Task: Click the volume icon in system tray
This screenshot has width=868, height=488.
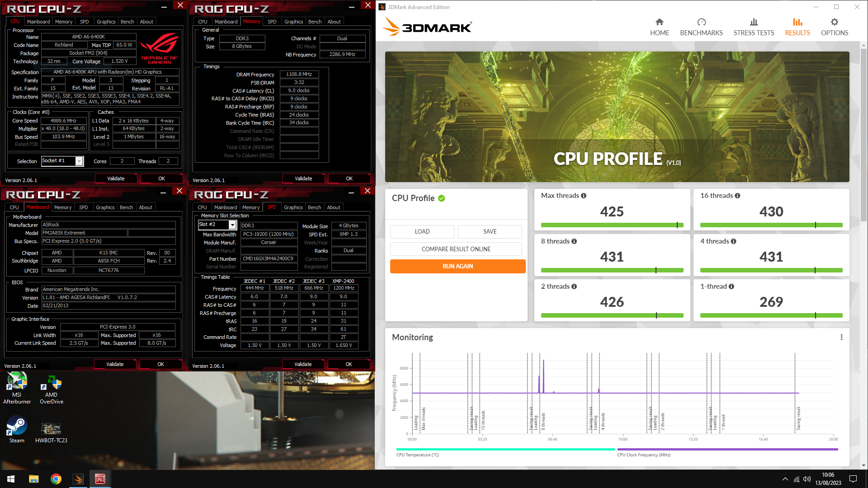Action: pyautogui.click(x=807, y=479)
